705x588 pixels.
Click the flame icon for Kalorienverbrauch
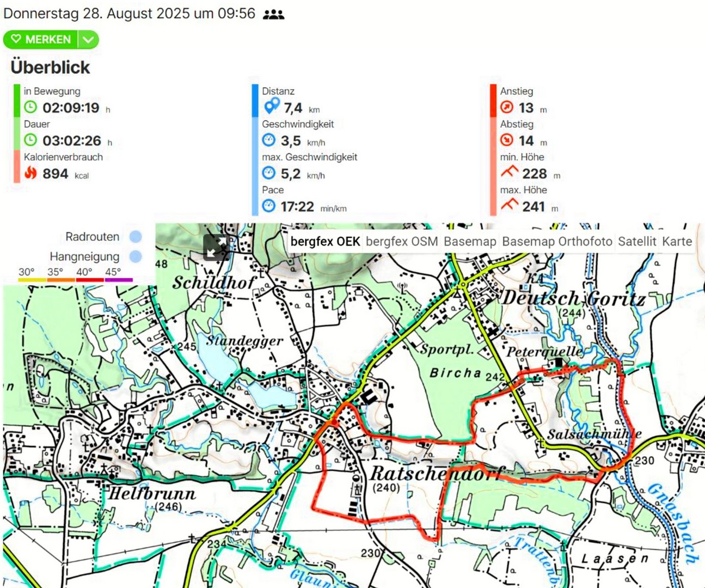click(30, 173)
